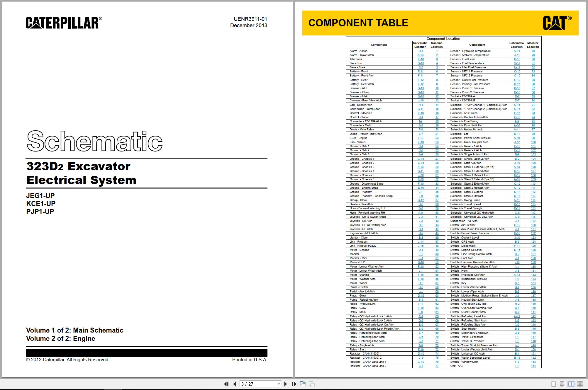
Task: Open schematic link for Switch - Disconnect
Action: 517,246
